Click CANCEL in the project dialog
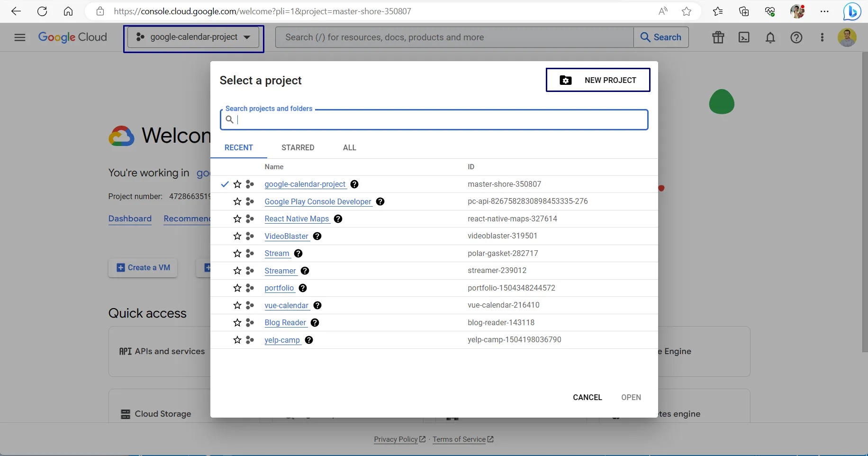 [588, 397]
